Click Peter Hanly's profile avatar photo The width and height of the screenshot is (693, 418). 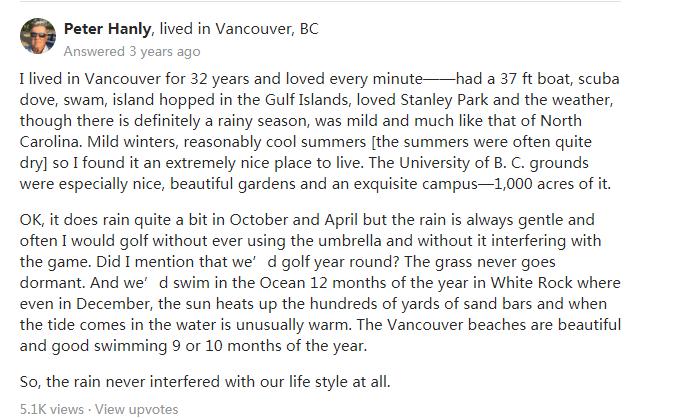click(x=38, y=36)
